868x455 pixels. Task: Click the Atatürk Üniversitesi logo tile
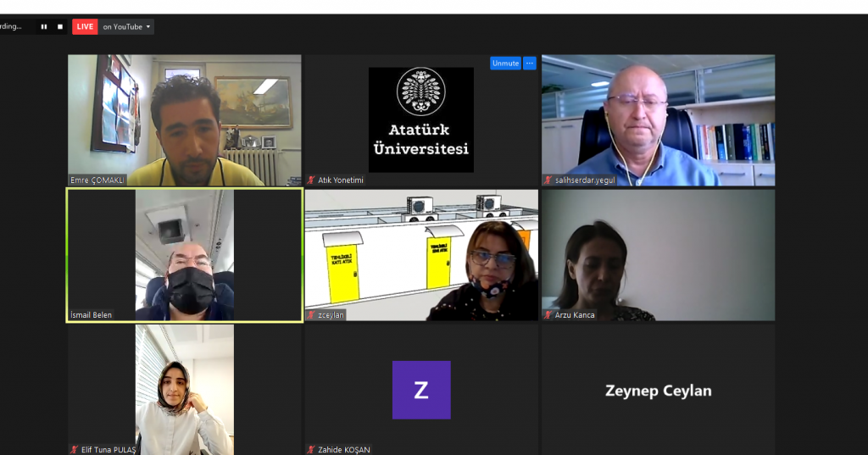(421, 120)
